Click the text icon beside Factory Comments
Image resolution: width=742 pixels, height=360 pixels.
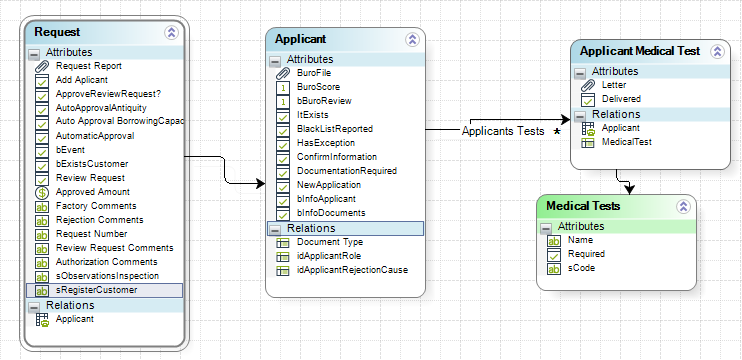42,207
